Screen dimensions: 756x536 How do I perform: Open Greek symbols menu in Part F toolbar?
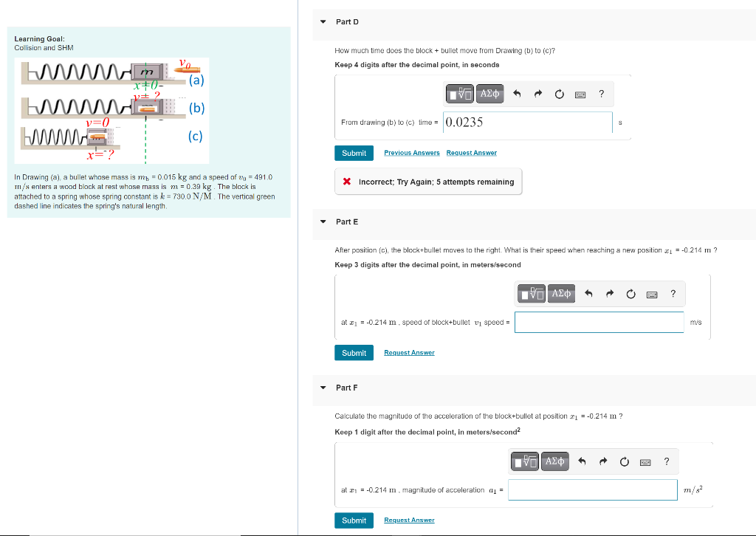click(554, 461)
